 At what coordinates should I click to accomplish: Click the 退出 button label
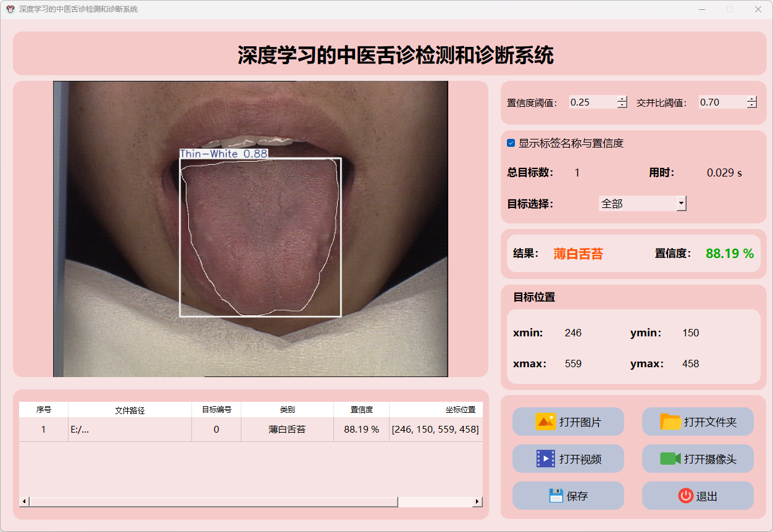click(x=706, y=496)
